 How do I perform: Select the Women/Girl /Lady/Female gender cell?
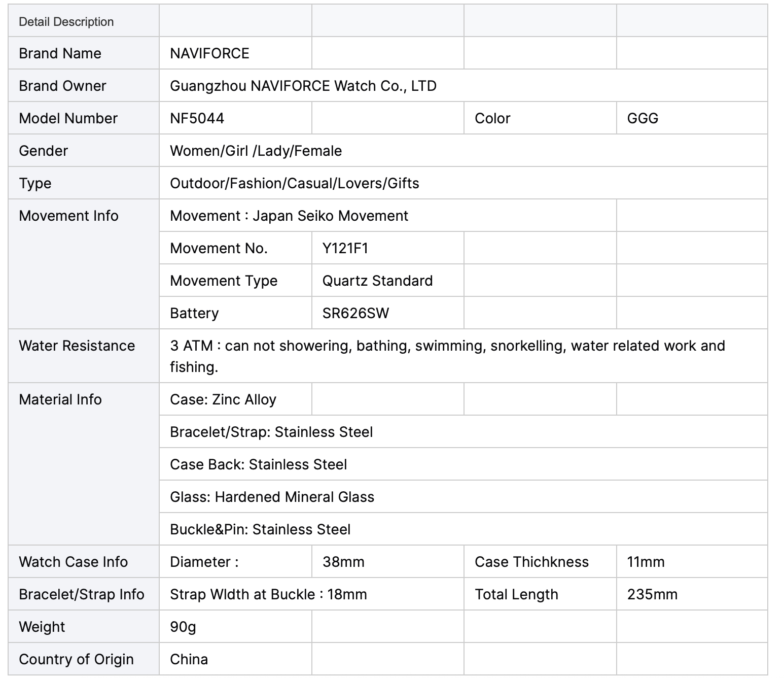coord(464,150)
